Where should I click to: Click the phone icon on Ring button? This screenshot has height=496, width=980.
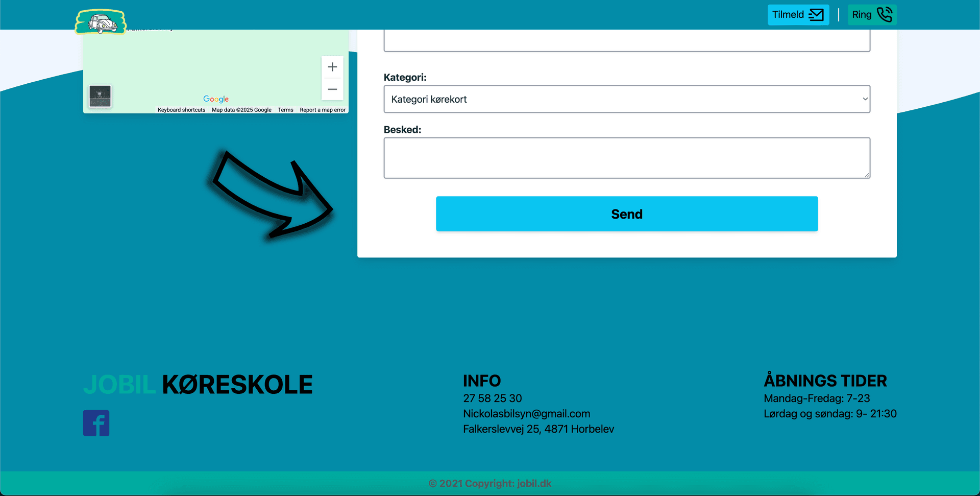885,15
